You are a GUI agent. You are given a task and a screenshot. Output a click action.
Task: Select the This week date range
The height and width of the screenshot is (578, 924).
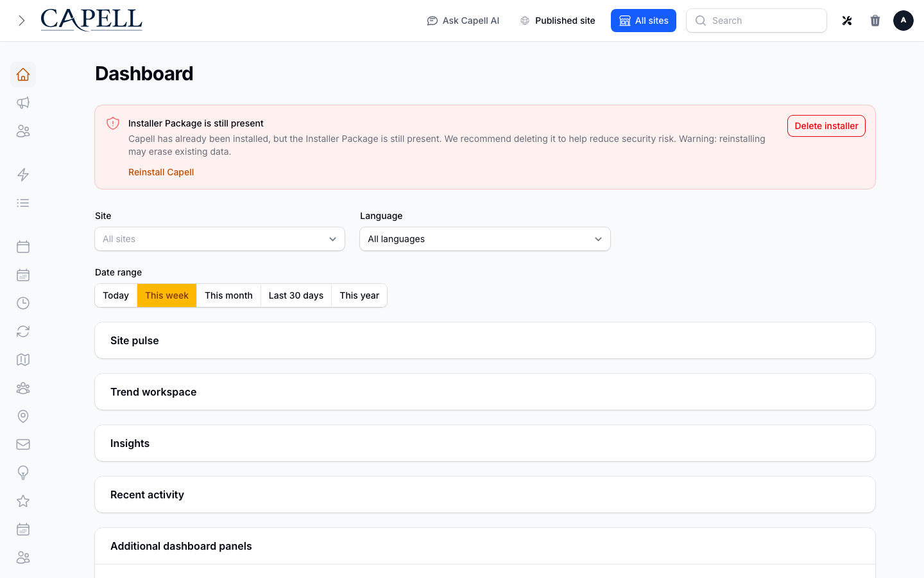(x=167, y=295)
